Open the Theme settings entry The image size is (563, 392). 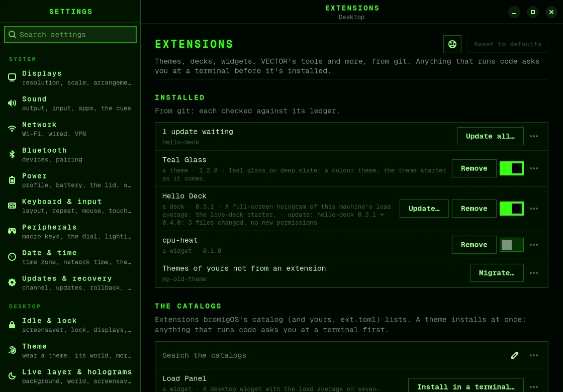tap(70, 350)
